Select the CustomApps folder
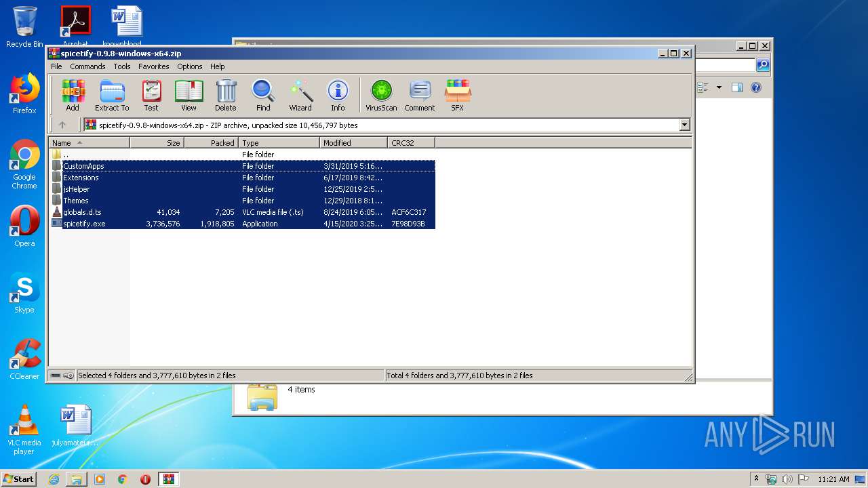The height and width of the screenshot is (488, 868). pyautogui.click(x=243, y=166)
